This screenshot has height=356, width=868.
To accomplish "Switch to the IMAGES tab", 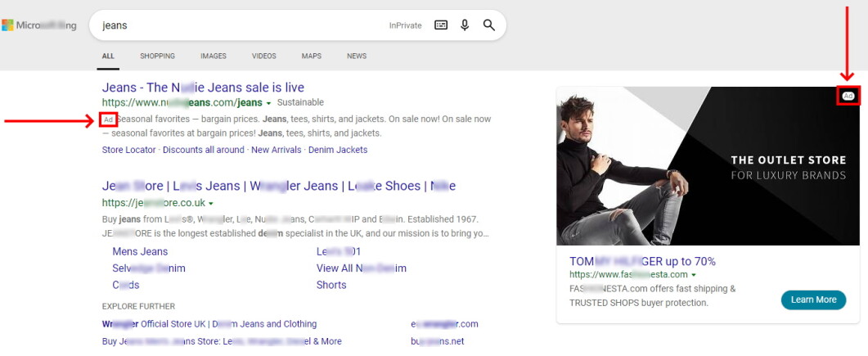I will pos(214,56).
